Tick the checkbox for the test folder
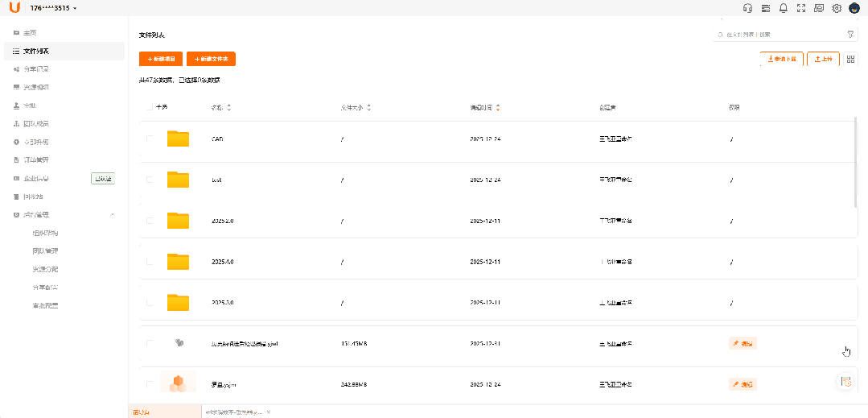 [149, 180]
